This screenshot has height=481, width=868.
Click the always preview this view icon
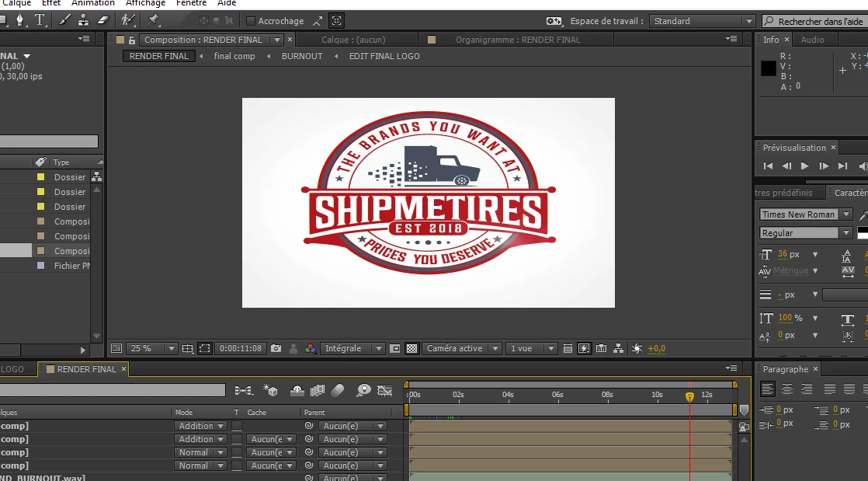[x=116, y=349]
